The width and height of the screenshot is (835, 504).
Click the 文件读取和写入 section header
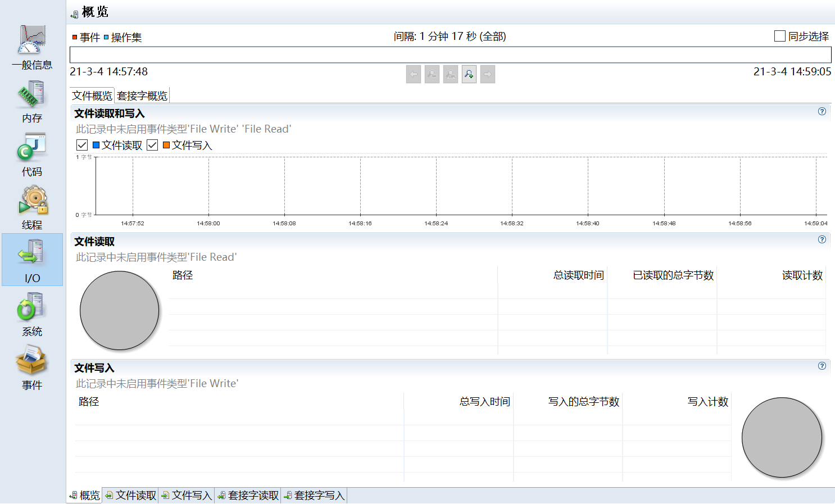(x=110, y=113)
